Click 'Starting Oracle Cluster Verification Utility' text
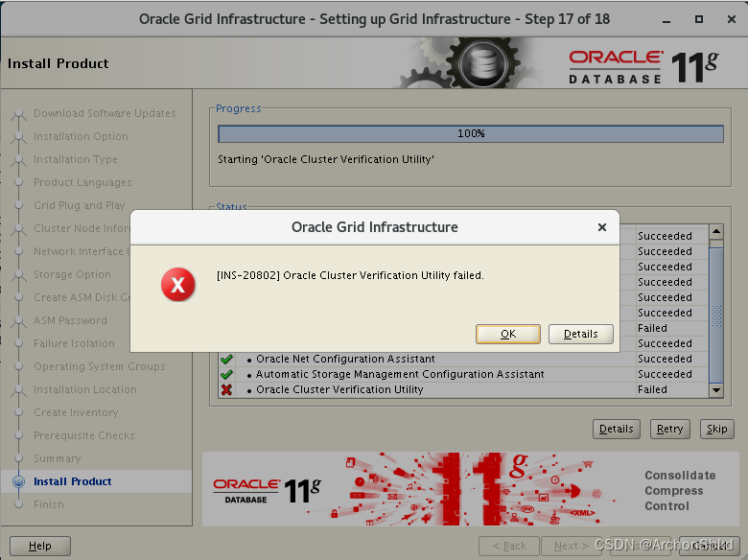This screenshot has height=560, width=748. tap(326, 159)
